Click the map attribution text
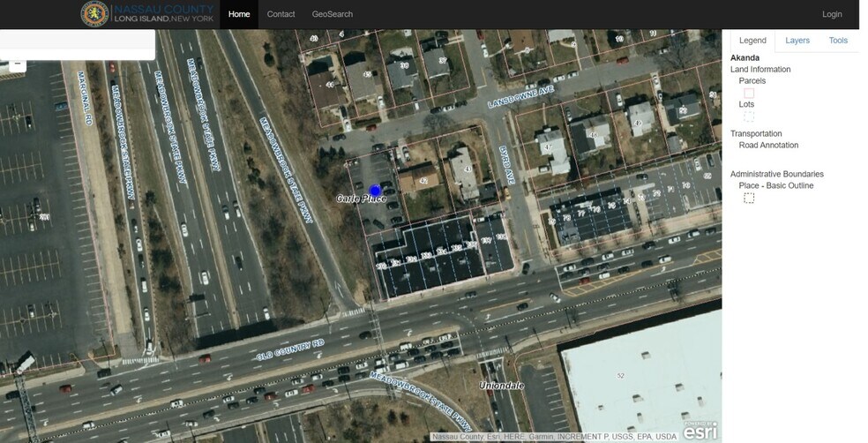Image resolution: width=868 pixels, height=443 pixels. (x=554, y=437)
